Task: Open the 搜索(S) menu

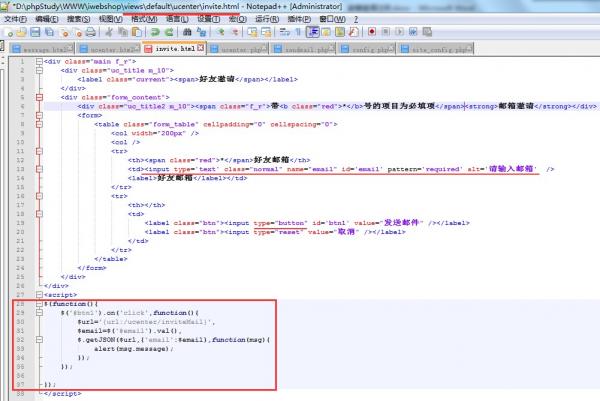Action: [x=78, y=19]
